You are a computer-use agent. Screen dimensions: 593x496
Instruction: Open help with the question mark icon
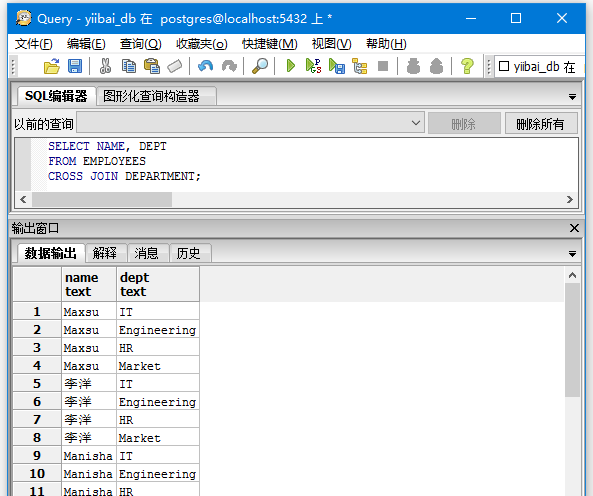click(467, 67)
